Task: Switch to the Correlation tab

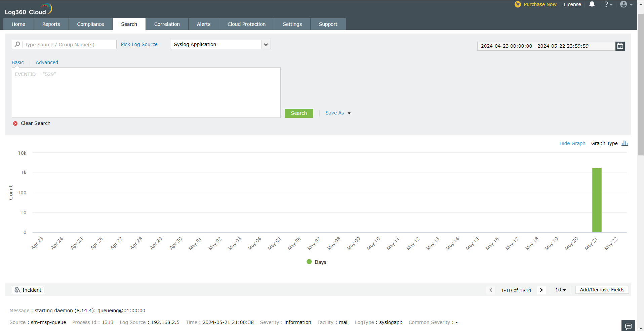Action: click(167, 24)
